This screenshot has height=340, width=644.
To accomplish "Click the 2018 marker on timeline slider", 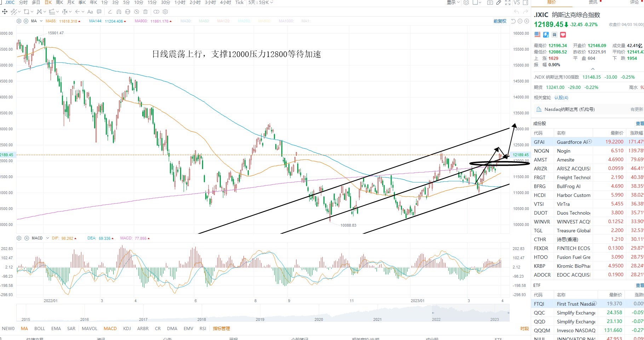I will (202, 319).
